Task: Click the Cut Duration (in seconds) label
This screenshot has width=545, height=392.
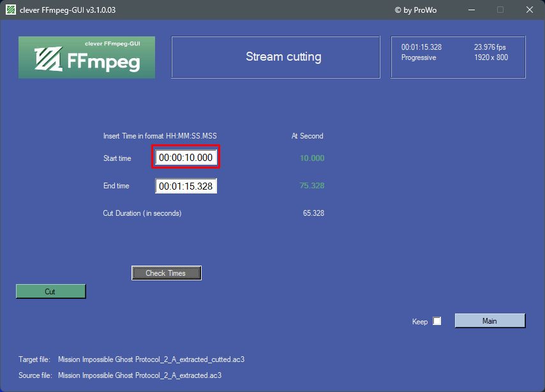Action: [142, 213]
